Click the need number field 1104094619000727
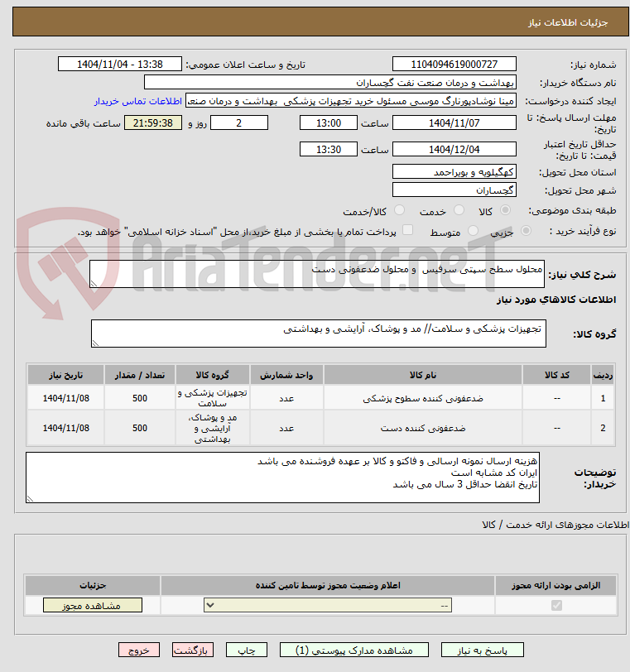This screenshot has height=672, width=630. pos(454,65)
